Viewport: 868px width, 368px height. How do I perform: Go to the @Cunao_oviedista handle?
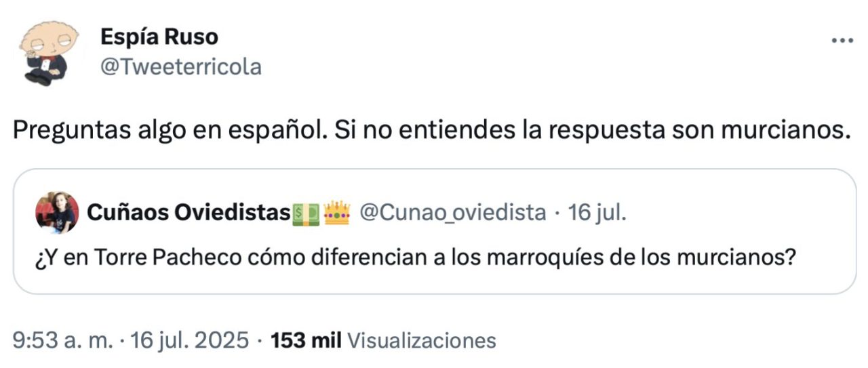[x=452, y=213]
